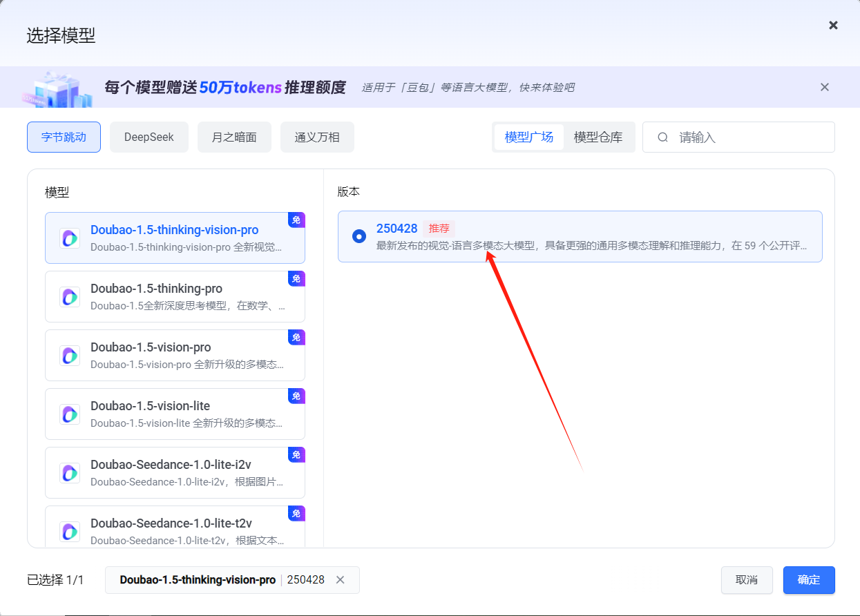
Task: Click the Doubao-1.5-thinking-pro logo icon
Action: [70, 297]
